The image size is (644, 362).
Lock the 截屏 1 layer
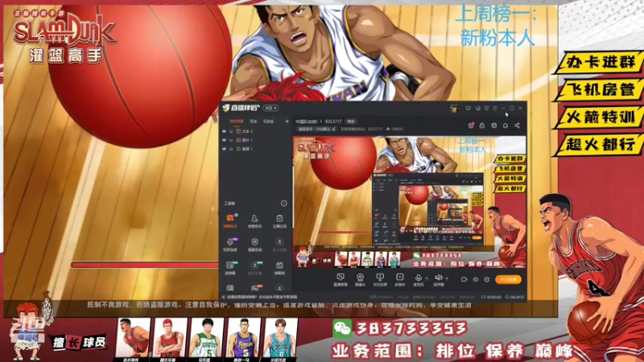pos(231,149)
